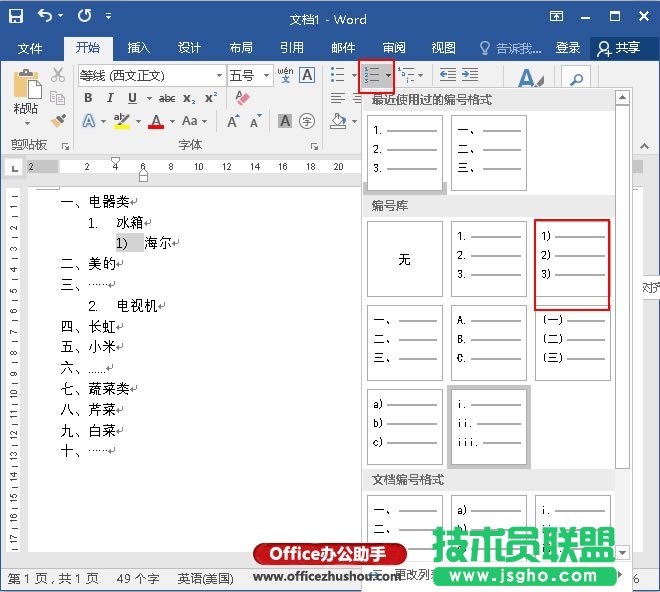Viewport: 660px width, 592px height.
Task: Open the 剪贴板 pane launcher
Action: click(65, 146)
